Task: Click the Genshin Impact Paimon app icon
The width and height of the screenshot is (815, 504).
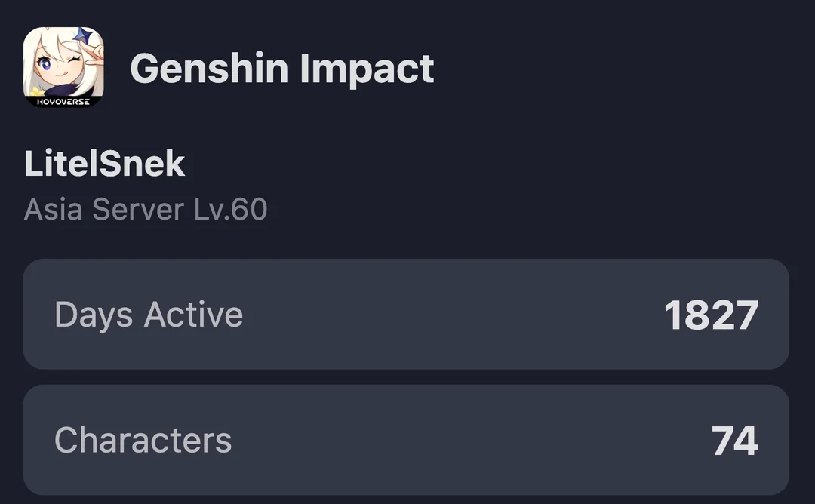Action: 63,67
